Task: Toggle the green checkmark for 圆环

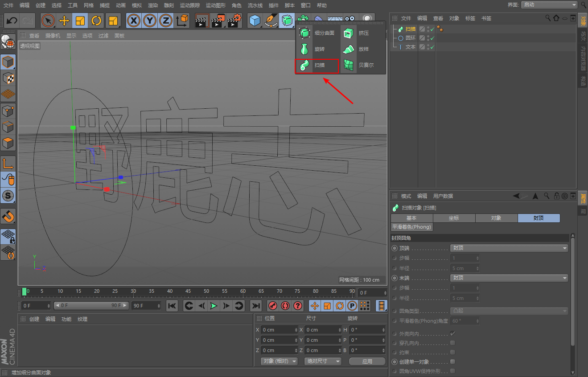Action: point(432,38)
